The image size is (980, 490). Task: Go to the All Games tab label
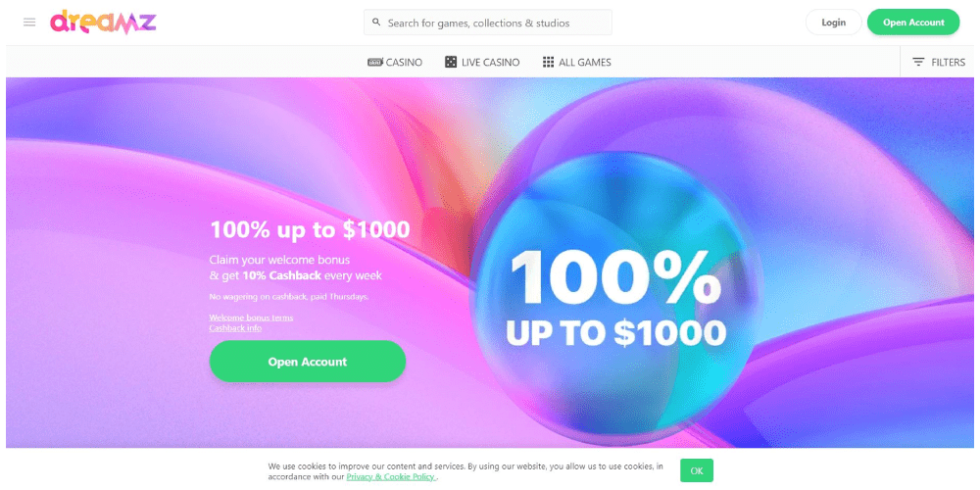click(584, 63)
